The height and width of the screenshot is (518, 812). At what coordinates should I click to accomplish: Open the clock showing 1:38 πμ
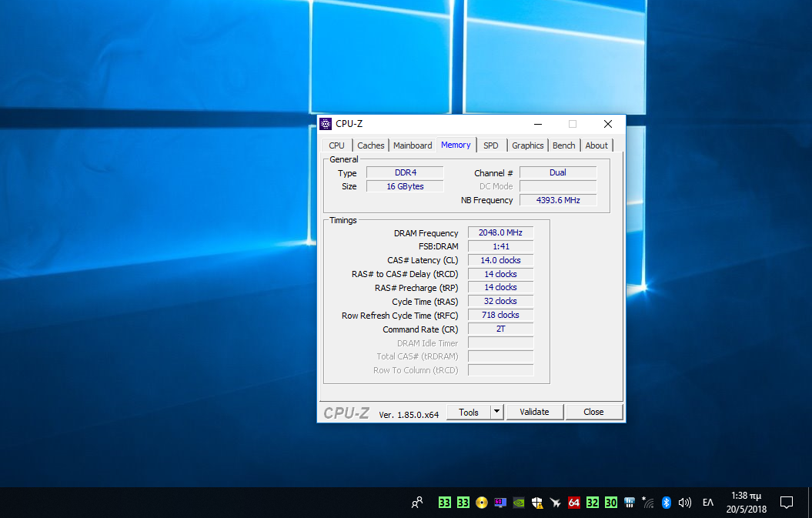[747, 503]
